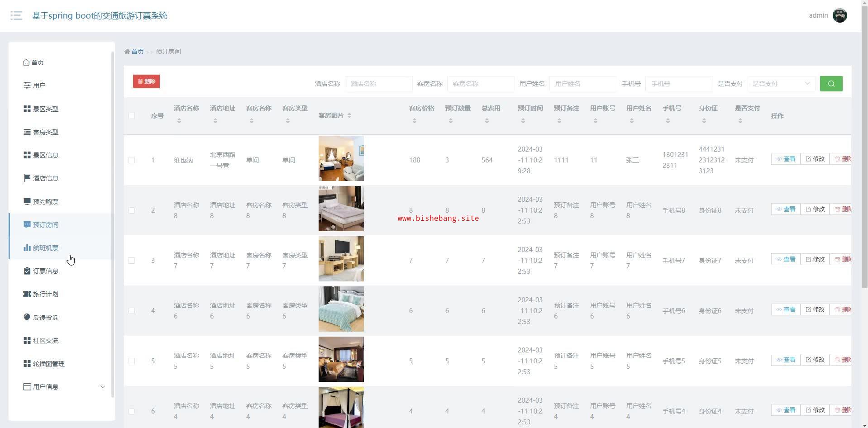868x428 pixels.
Task: Click the 用户 sliders icon in sidebar
Action: [x=27, y=86]
